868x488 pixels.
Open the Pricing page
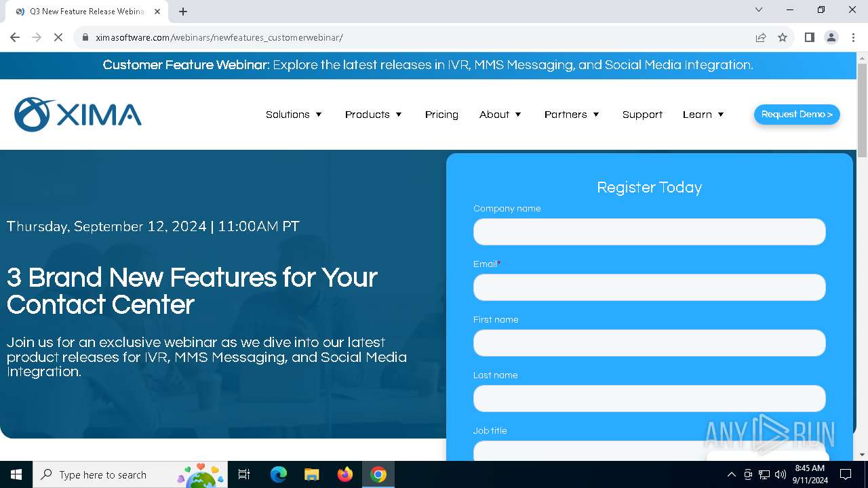pos(441,115)
